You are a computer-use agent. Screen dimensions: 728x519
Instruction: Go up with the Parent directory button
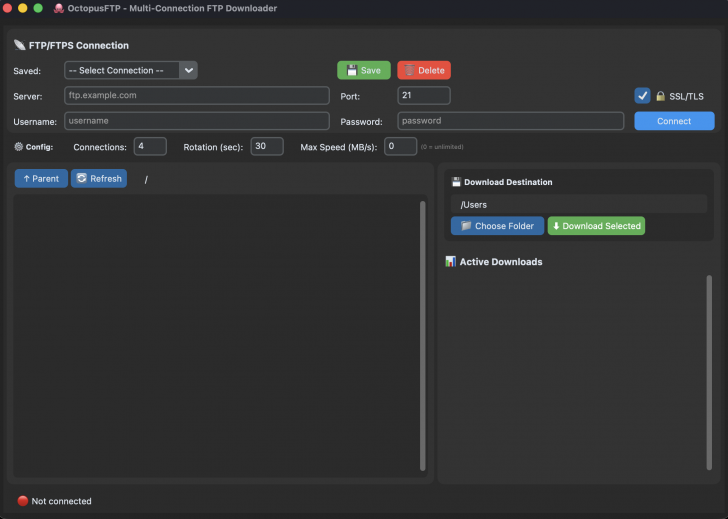pyautogui.click(x=41, y=179)
